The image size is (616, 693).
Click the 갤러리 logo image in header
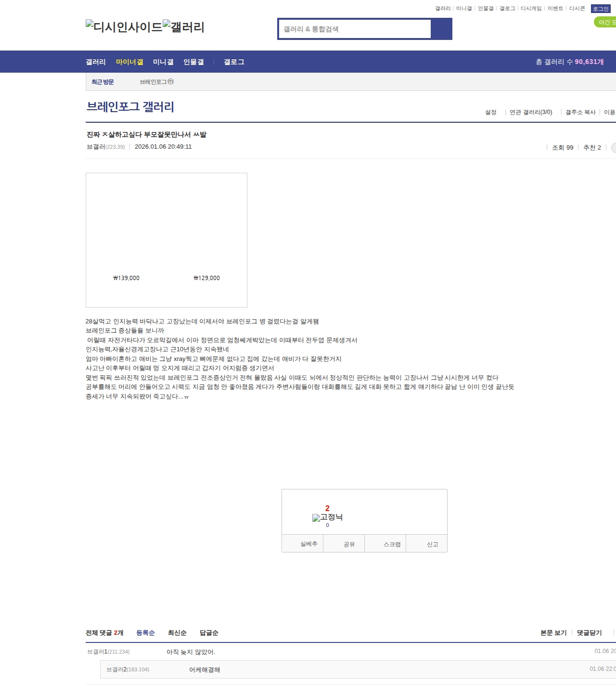[x=184, y=27]
